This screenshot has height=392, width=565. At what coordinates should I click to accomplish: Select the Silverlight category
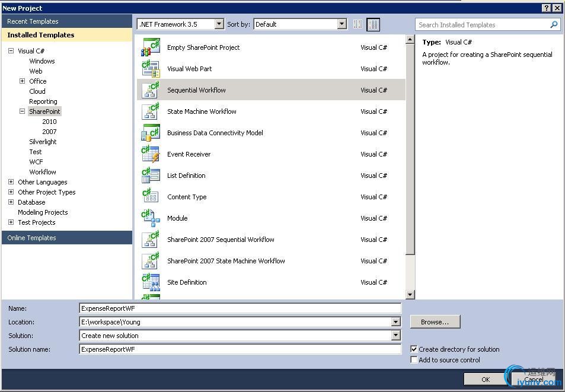pos(43,142)
